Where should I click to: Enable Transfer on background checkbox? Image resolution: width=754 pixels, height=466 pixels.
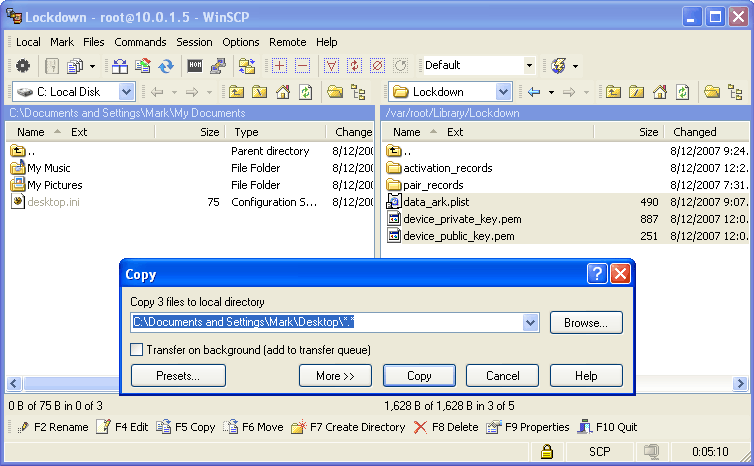click(137, 350)
